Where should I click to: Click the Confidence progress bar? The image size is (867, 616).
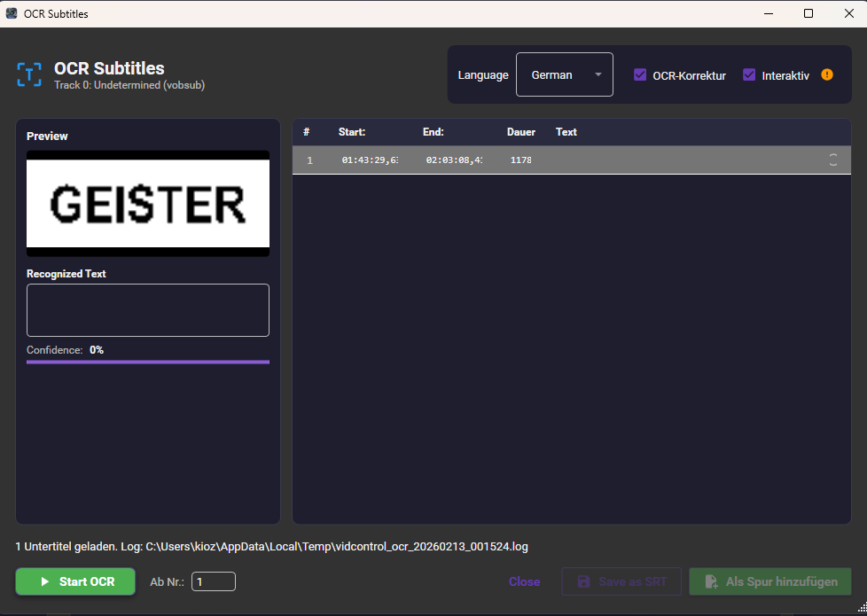[x=147, y=361]
